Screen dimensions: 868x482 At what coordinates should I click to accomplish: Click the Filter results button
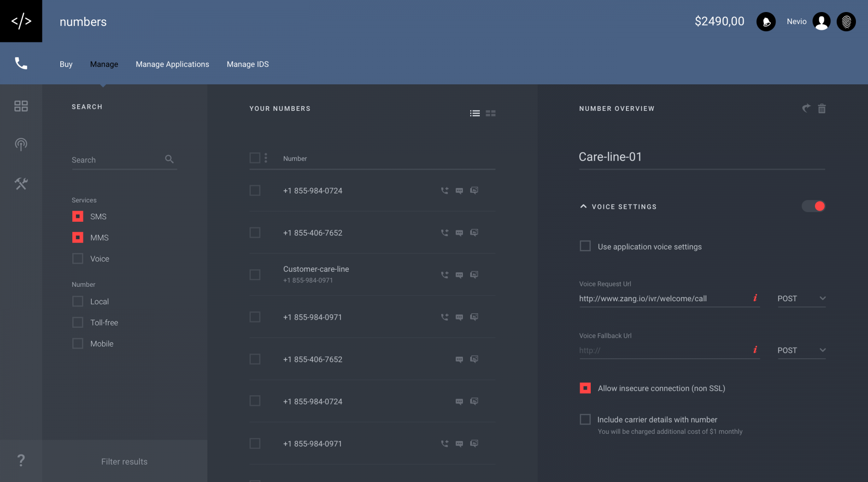[124, 461]
